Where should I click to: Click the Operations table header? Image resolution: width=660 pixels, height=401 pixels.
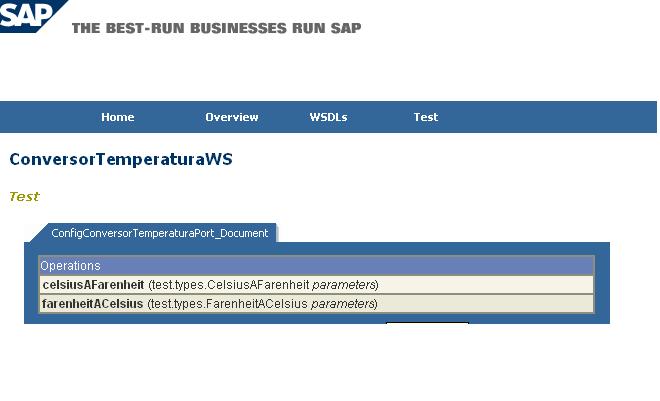point(316,266)
